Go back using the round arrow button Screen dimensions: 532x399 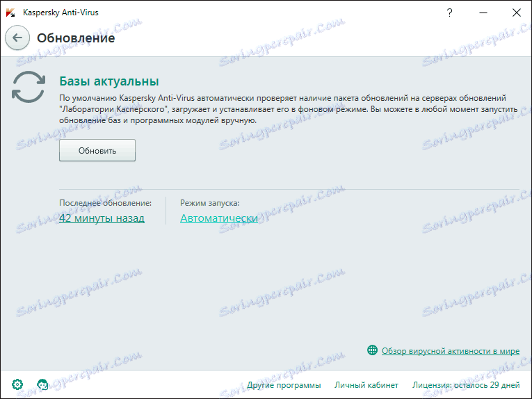[17, 38]
